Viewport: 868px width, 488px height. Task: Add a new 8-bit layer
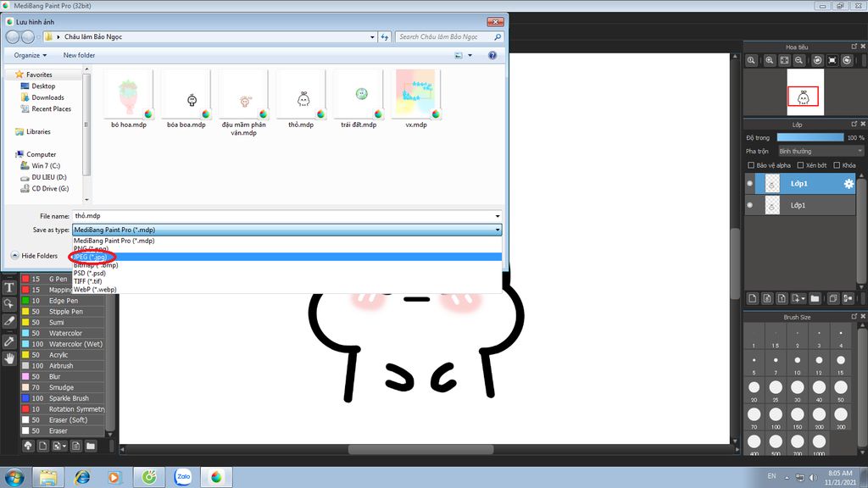[766, 299]
